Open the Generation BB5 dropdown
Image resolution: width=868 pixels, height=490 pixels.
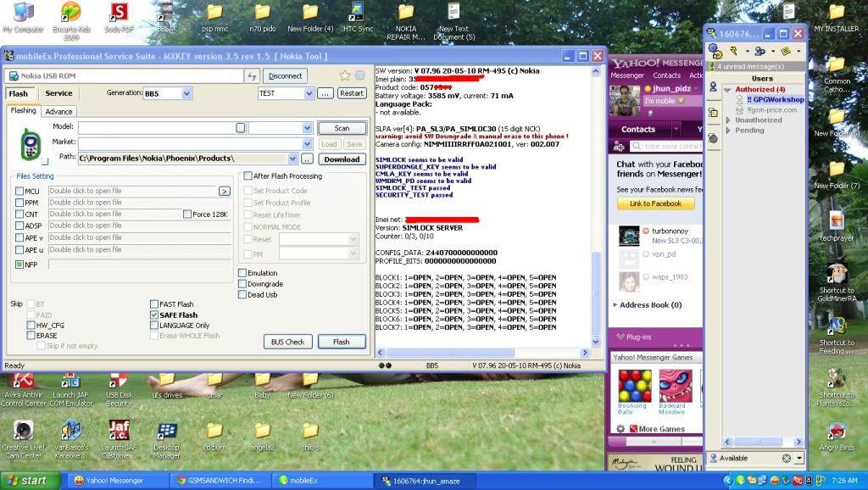[x=187, y=93]
